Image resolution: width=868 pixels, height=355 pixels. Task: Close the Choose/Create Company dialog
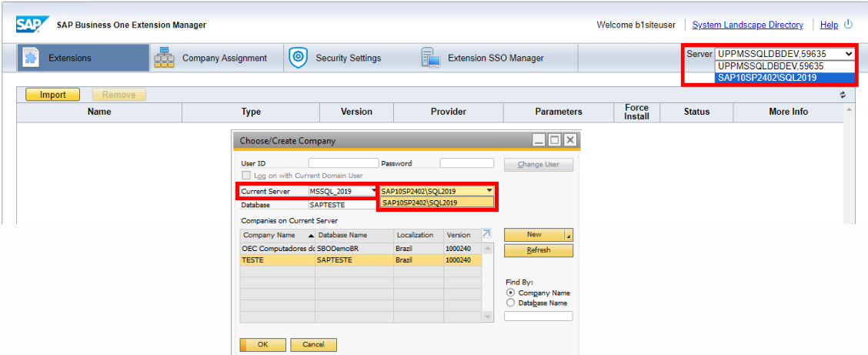coord(569,140)
